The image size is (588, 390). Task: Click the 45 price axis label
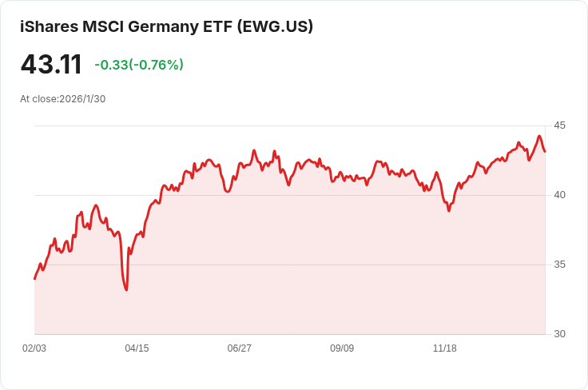coord(559,125)
